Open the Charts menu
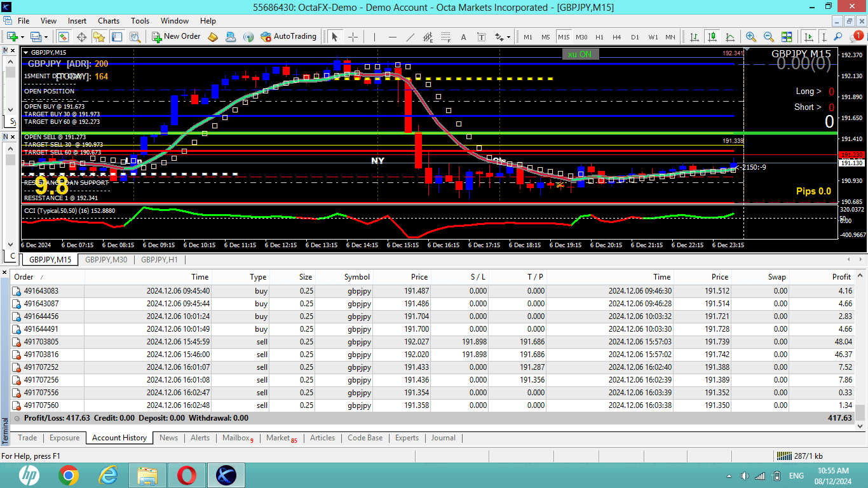 click(x=109, y=21)
